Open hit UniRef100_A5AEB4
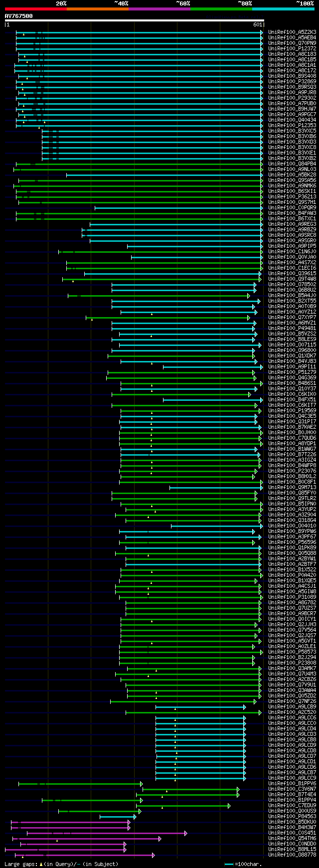 point(292,38)
